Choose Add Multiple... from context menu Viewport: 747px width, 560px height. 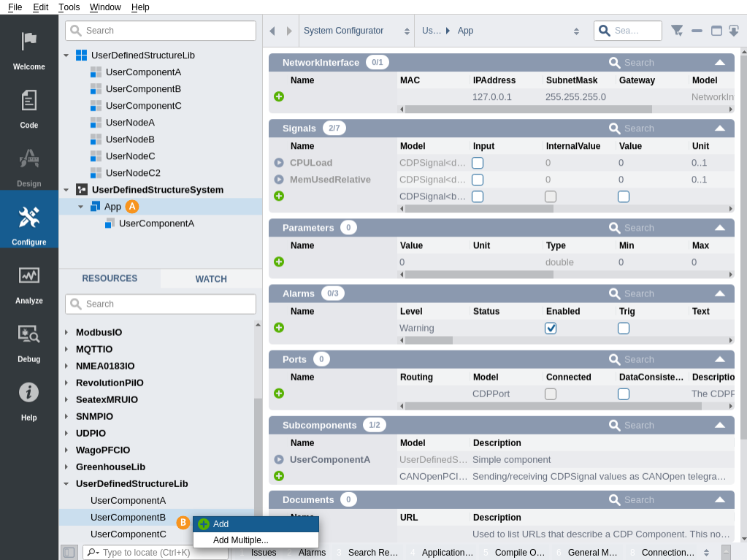pos(241,540)
